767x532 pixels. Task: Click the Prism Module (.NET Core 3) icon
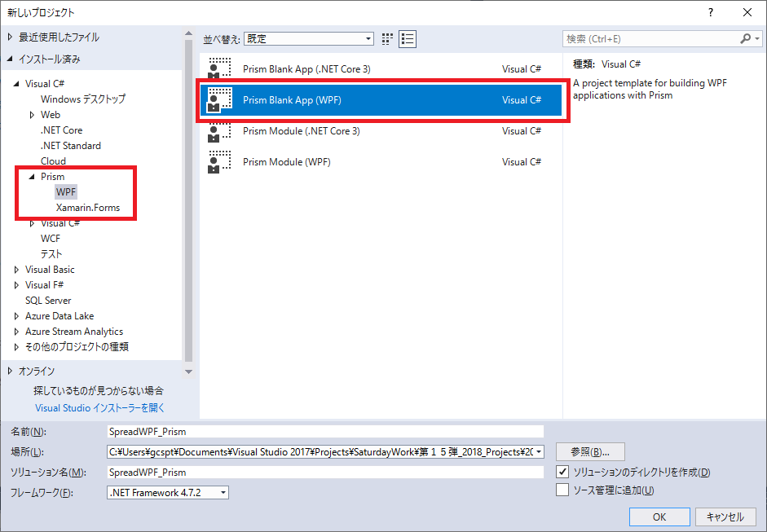[x=219, y=131]
